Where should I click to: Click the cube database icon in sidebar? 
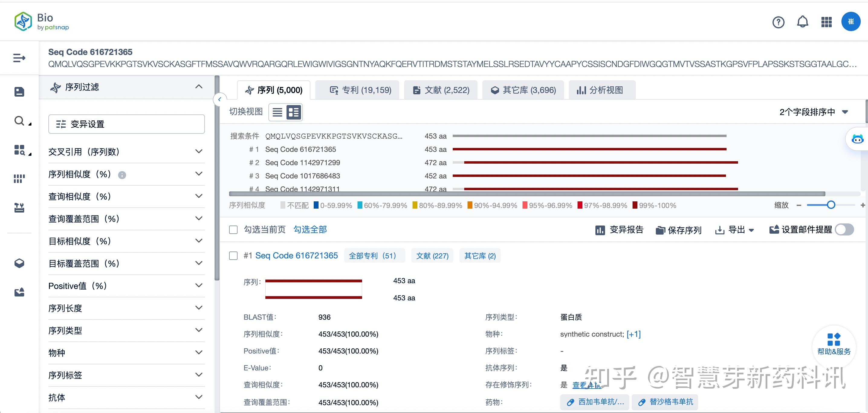click(19, 263)
